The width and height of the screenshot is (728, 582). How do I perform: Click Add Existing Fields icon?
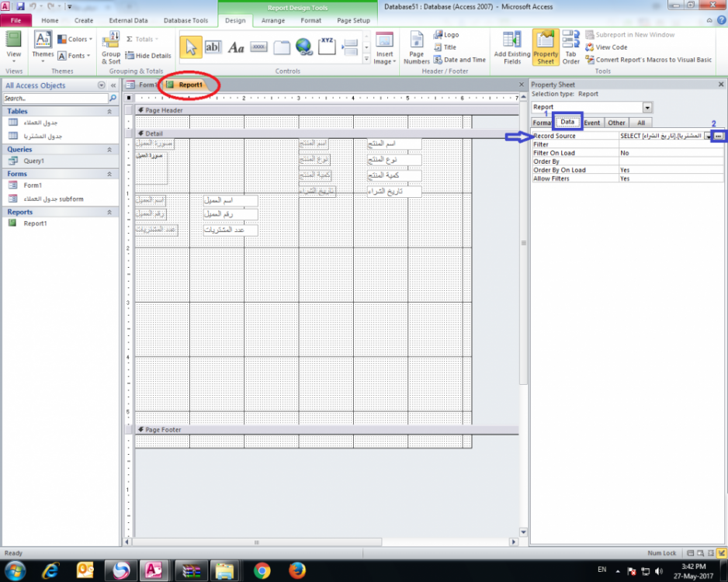(x=511, y=47)
